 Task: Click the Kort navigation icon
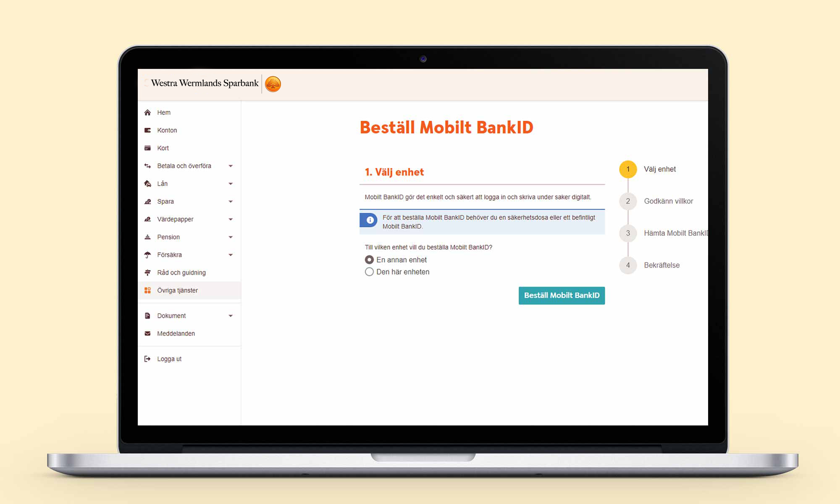click(x=148, y=147)
